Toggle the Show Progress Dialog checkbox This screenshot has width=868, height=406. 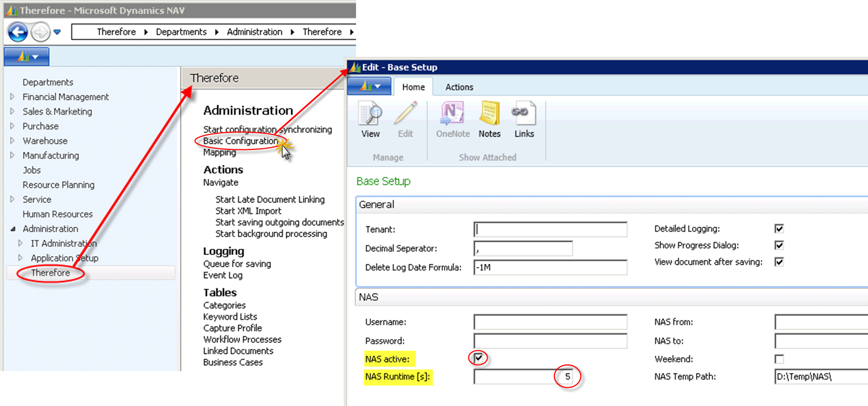[x=779, y=245]
